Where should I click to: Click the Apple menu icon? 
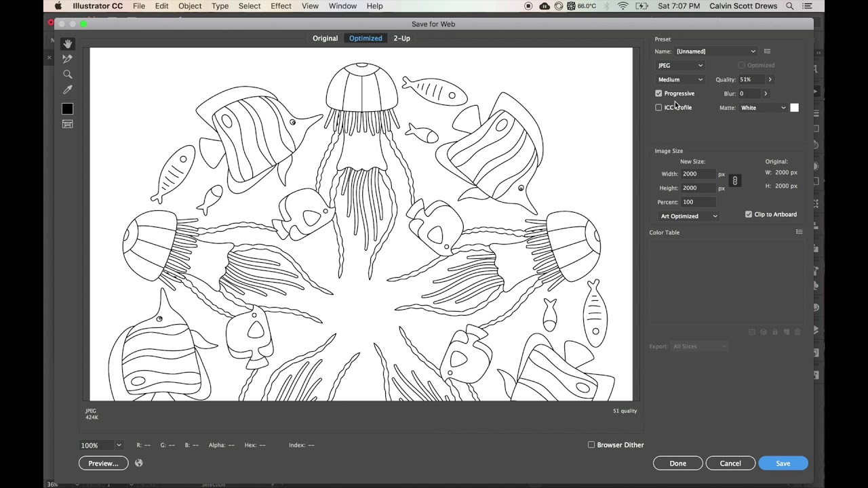[58, 6]
